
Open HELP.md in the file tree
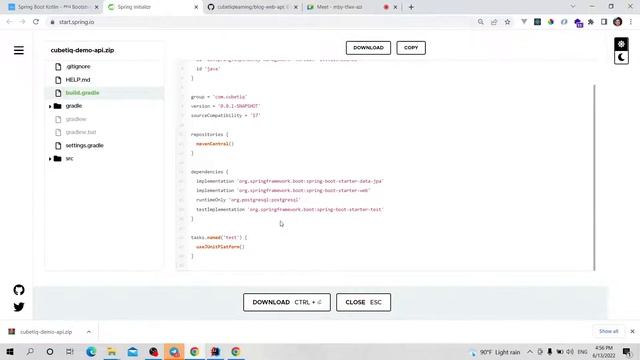[78, 80]
